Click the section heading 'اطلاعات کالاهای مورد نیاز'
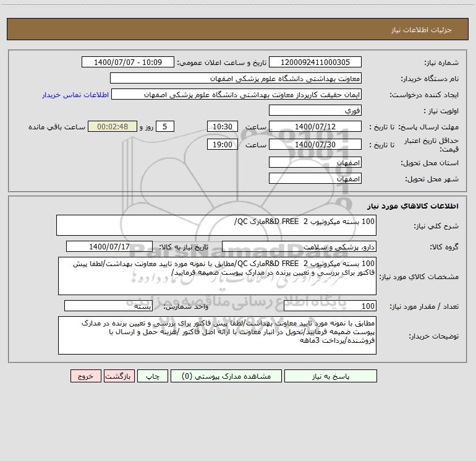Screen dimensions: 476x461 (x=413, y=206)
